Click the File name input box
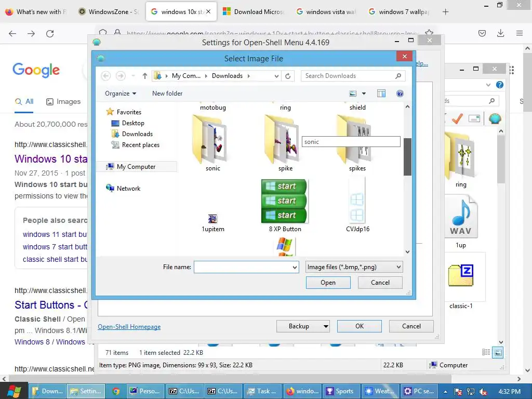The width and height of the screenshot is (532, 399). tap(242, 267)
